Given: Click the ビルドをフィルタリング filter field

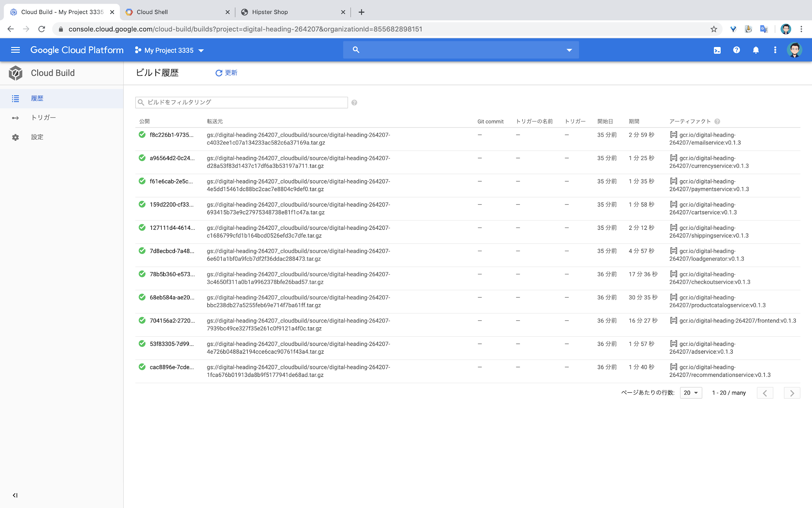Looking at the screenshot, I should (241, 102).
